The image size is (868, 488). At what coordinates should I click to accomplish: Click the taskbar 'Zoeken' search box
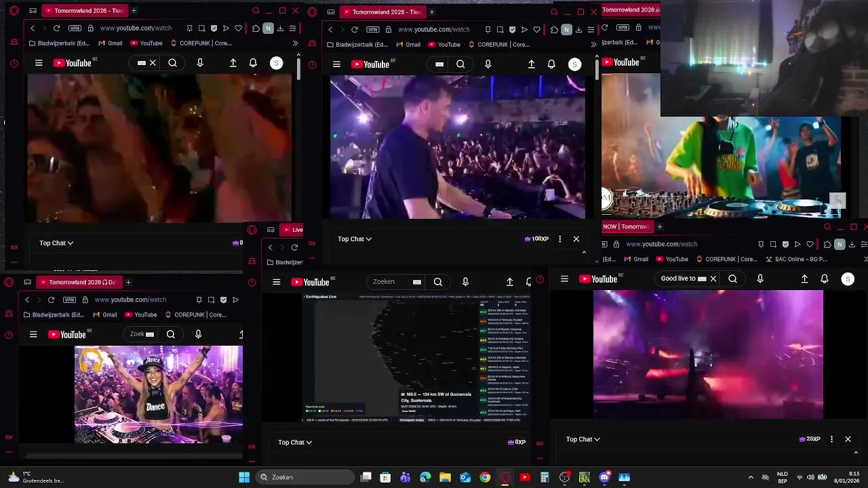(304, 477)
